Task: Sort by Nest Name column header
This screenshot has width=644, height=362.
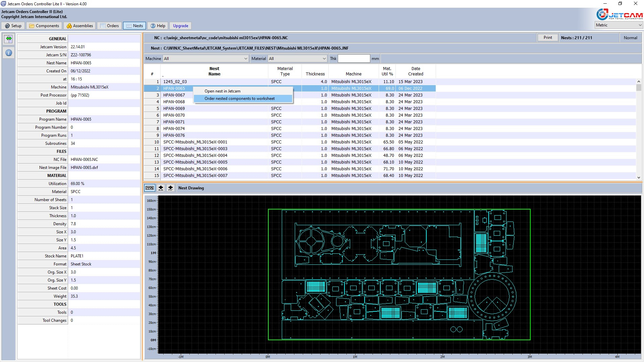Action: click(214, 71)
